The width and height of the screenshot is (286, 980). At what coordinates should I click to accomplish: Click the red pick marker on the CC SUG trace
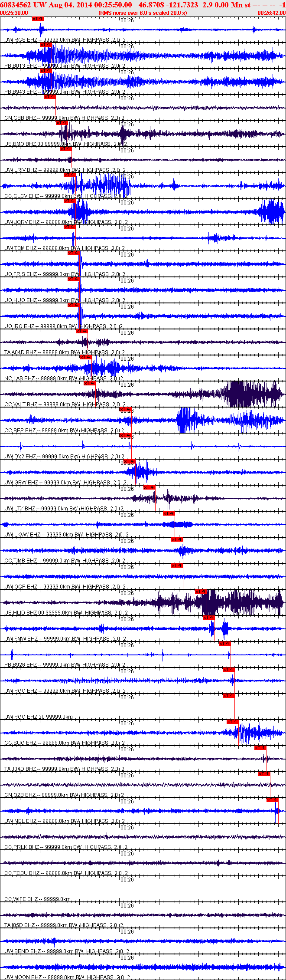pos(233,722)
